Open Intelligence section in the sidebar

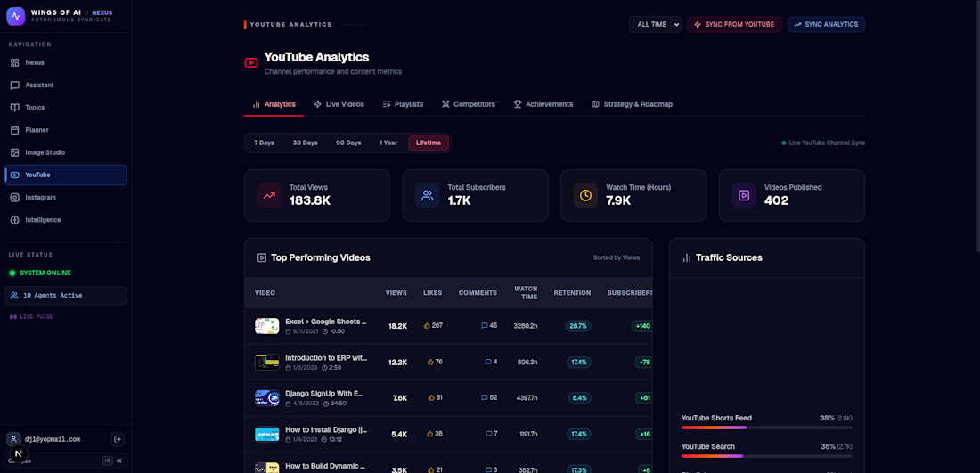(66, 220)
